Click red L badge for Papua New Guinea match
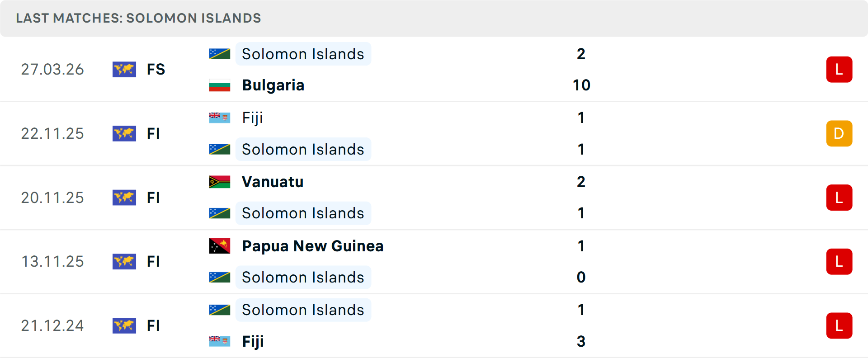 coord(839,262)
